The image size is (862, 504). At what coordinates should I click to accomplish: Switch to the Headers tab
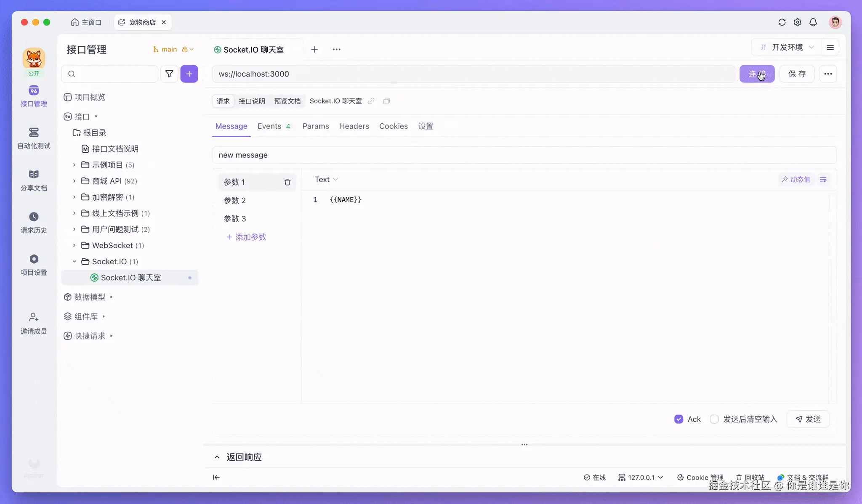354,126
